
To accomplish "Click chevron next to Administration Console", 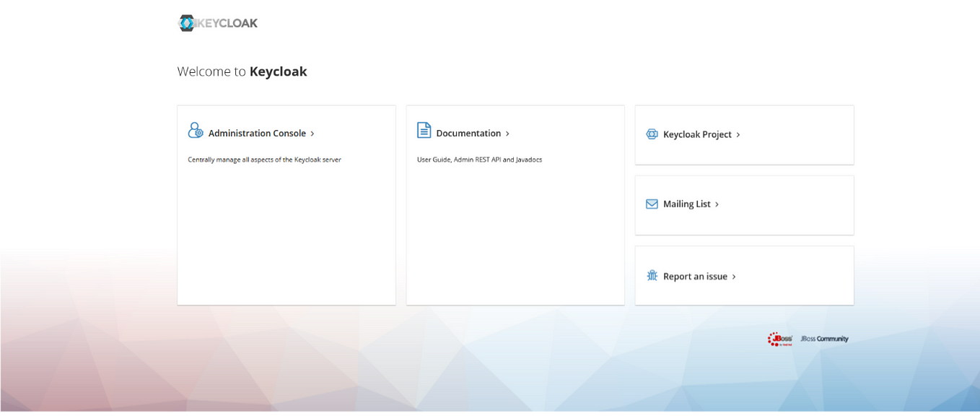I will [312, 134].
